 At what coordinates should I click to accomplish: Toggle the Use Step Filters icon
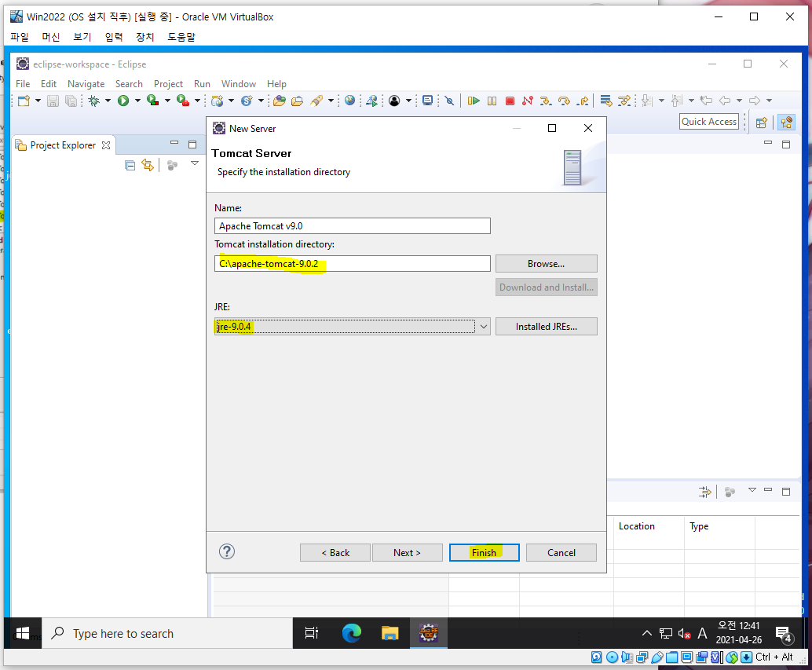click(624, 101)
